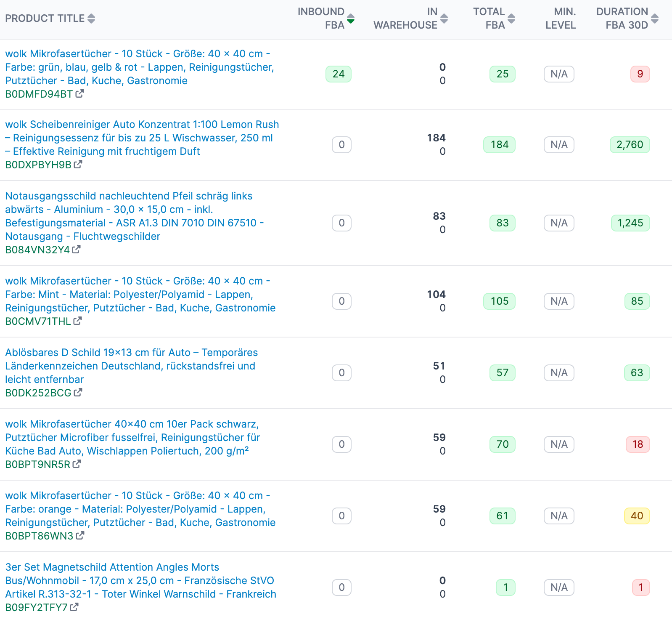Open external link icon beside B0CMV71THL
This screenshot has height=622, width=672.
[77, 321]
